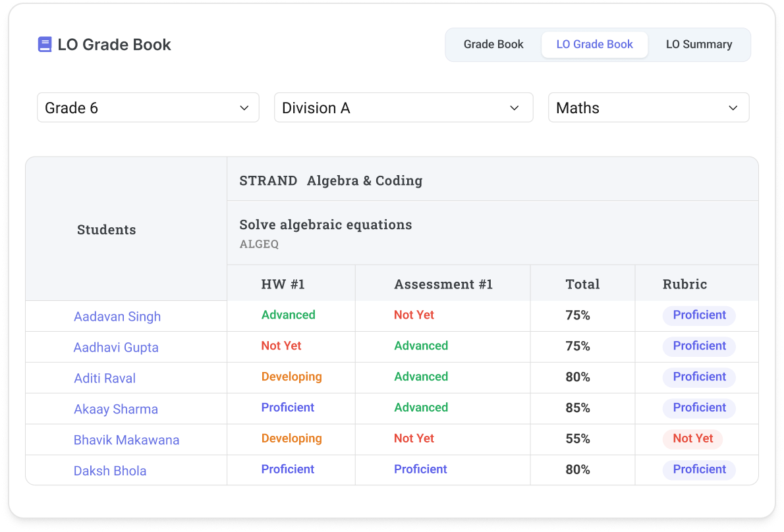Click Akaay Sharma's 85% total
The image size is (784, 532).
click(x=578, y=409)
